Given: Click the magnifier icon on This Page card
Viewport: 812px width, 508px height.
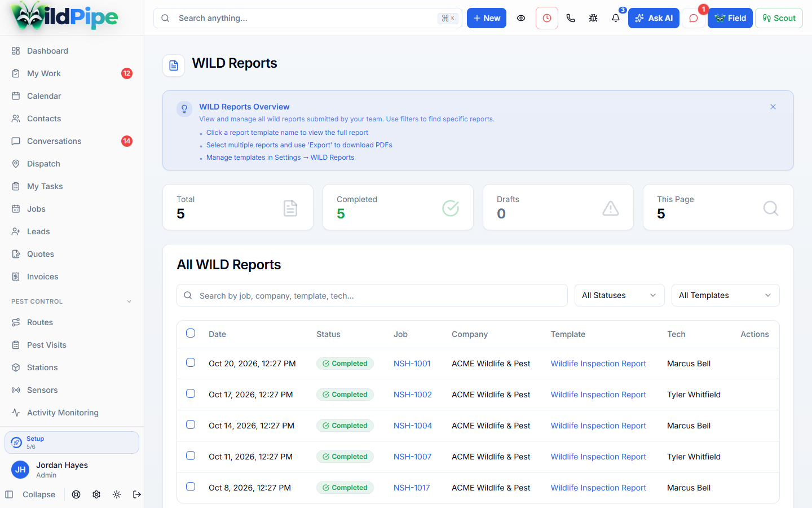Looking at the screenshot, I should click(770, 208).
